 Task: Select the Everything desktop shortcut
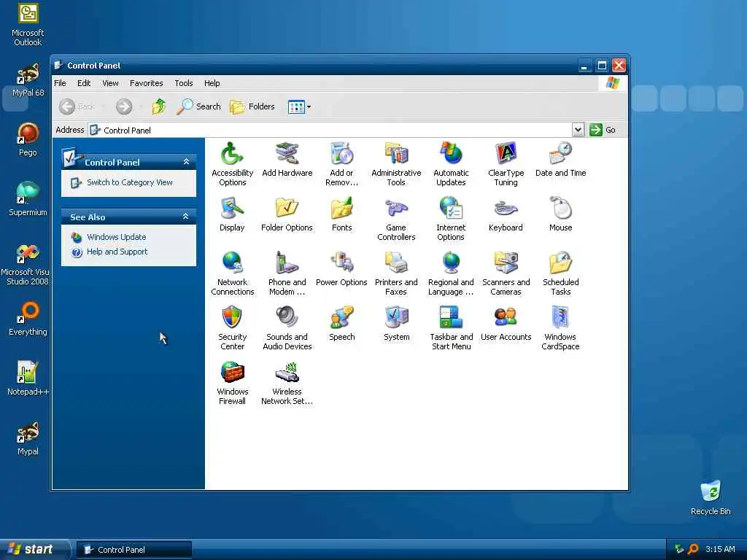28,319
